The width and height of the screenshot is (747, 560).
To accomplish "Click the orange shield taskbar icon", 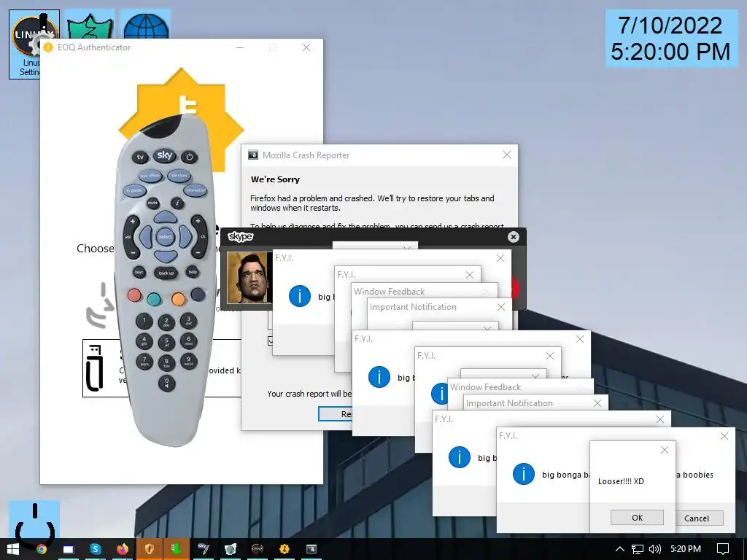I will click(x=150, y=549).
